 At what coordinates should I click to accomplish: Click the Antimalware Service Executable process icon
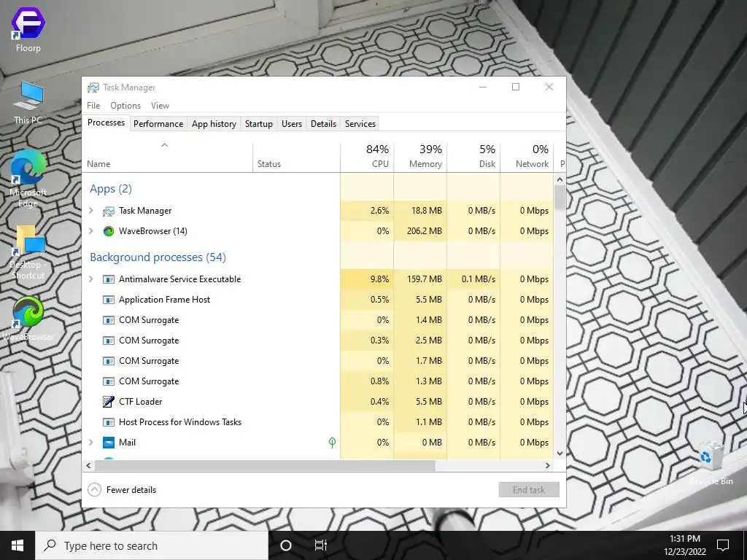pyautogui.click(x=109, y=279)
